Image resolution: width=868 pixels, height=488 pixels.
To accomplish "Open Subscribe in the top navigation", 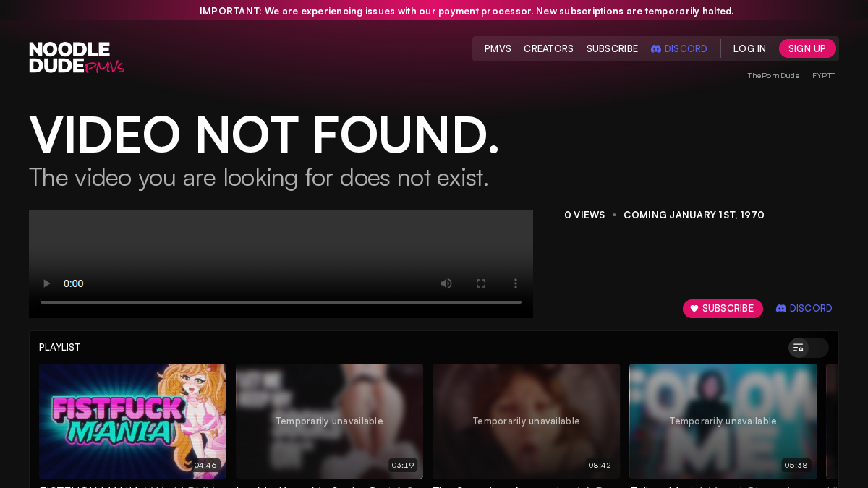I will [x=612, y=48].
